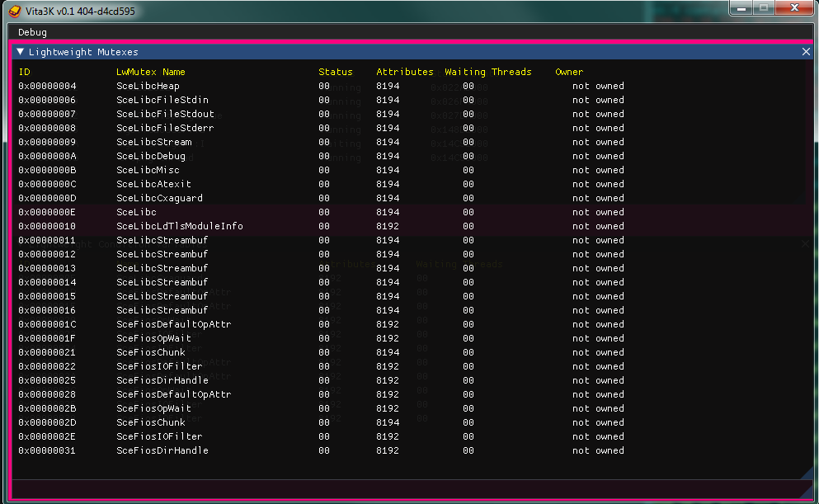Select the SceLibcFileStderr entry
The height and width of the screenshot is (504, 819).
point(165,129)
